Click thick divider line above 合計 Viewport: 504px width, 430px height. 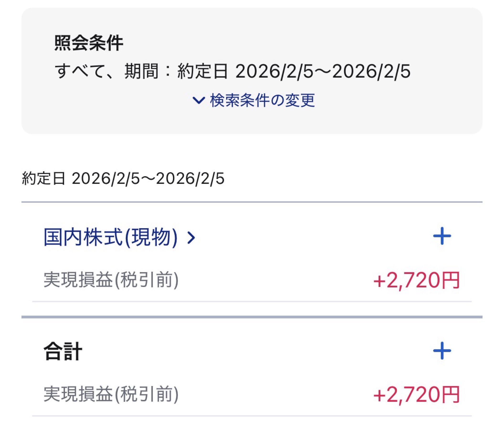coord(252,317)
